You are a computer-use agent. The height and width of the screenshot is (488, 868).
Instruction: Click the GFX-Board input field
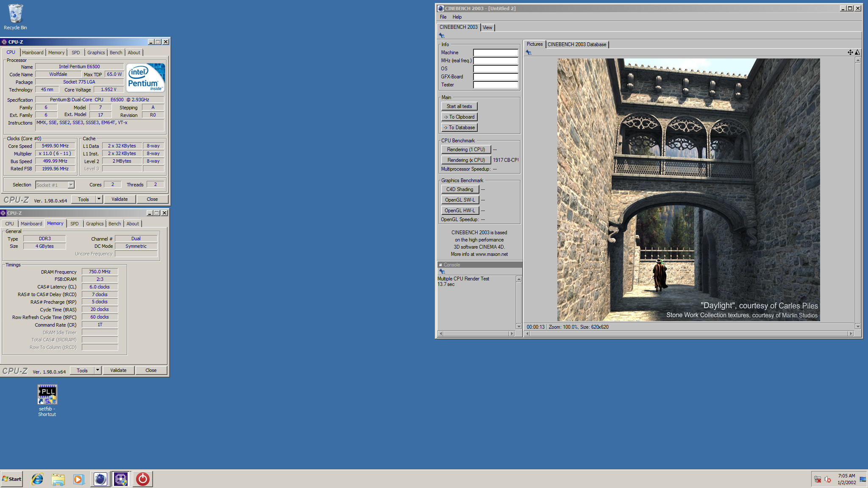(x=495, y=77)
